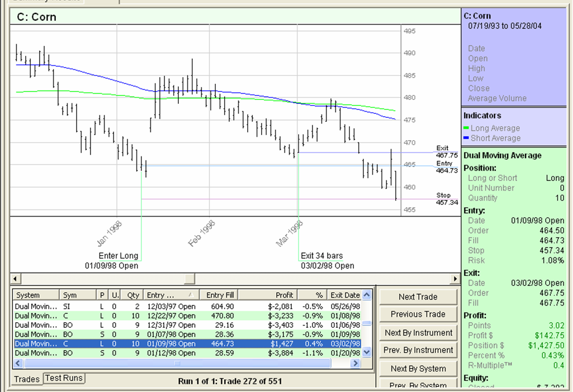This screenshot has height=392, width=573.
Task: Click the green Long Average legend swatch
Action: [466, 128]
